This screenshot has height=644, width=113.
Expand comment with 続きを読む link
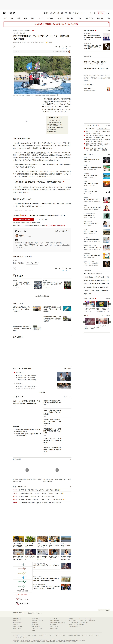pos(66,245)
